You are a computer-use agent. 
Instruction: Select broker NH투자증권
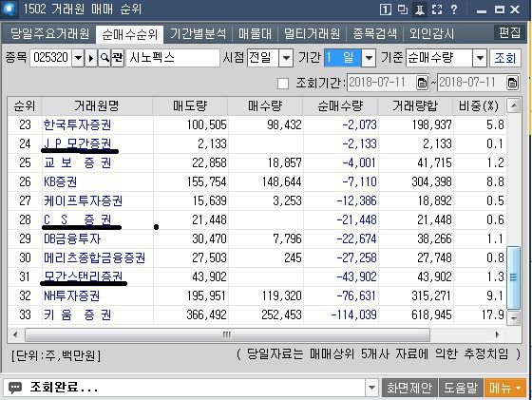71,295
